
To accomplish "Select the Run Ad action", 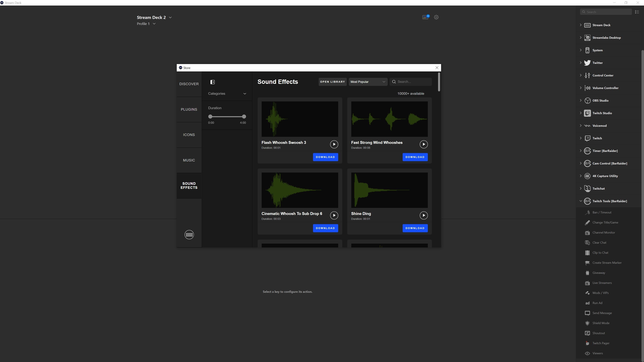I will (597, 303).
